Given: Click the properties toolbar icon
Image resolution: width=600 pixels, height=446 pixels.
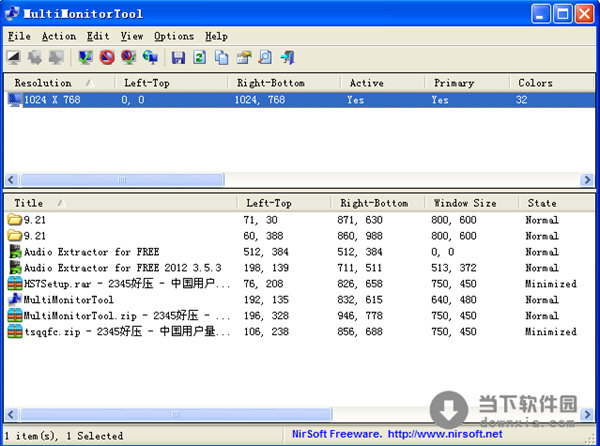Looking at the screenshot, I should tap(243, 58).
